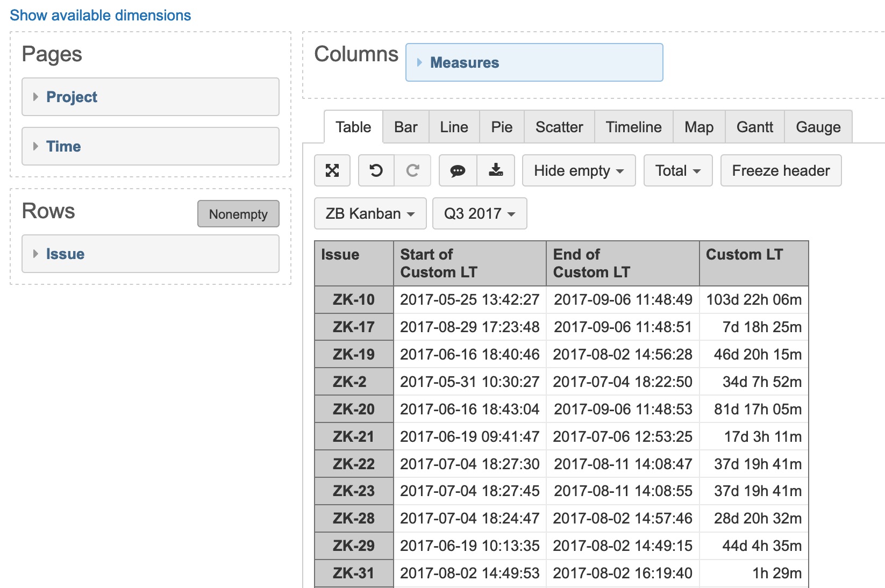The width and height of the screenshot is (885, 588).
Task: Click the fullscreen expand icon
Action: 332,170
